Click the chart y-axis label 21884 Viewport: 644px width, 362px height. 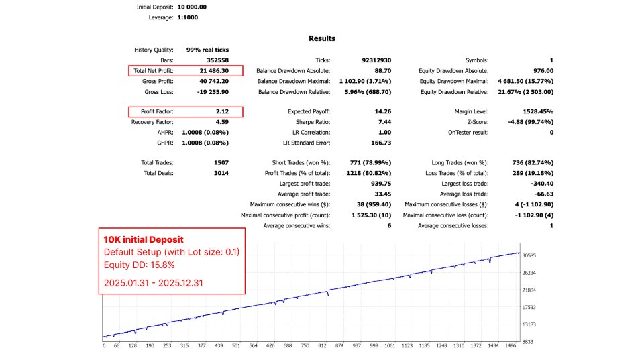[x=529, y=290]
